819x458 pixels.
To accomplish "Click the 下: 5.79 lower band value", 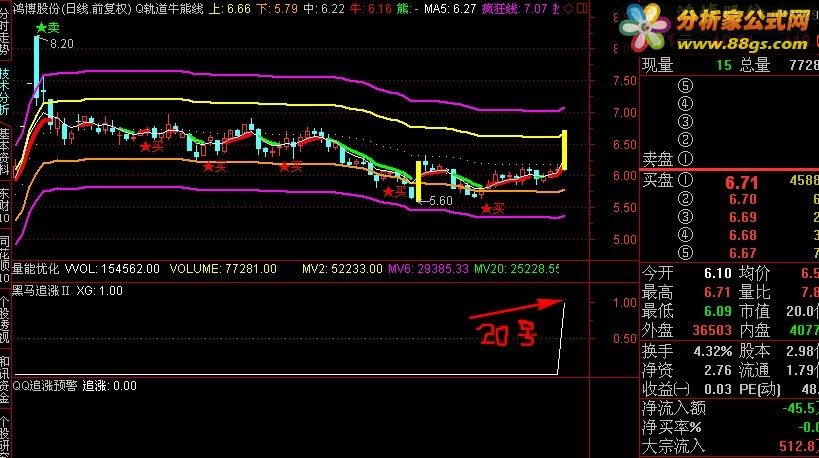I will (x=277, y=8).
